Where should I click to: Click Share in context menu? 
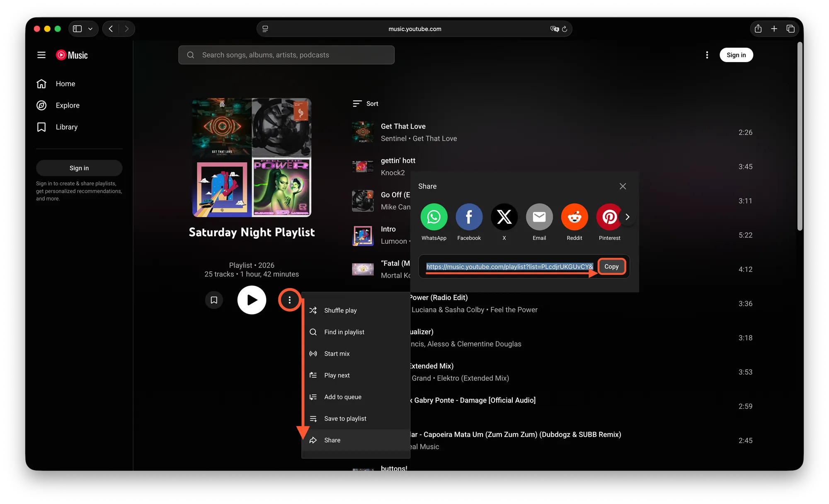point(356,440)
